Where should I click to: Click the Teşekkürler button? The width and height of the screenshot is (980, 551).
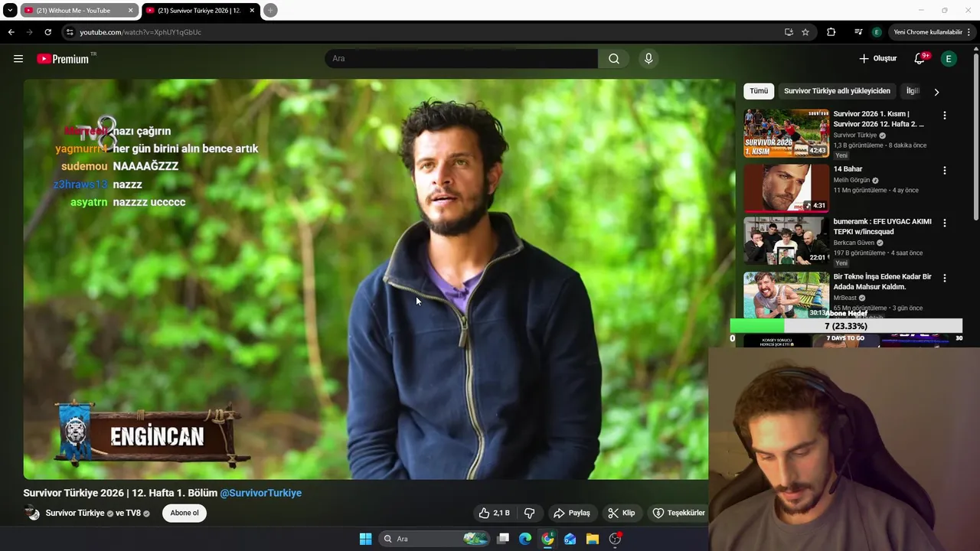tap(678, 513)
